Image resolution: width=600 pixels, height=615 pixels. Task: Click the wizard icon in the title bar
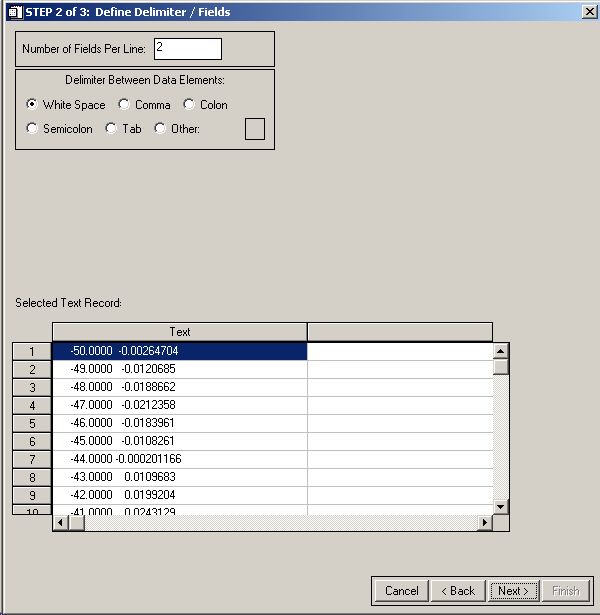coord(14,11)
